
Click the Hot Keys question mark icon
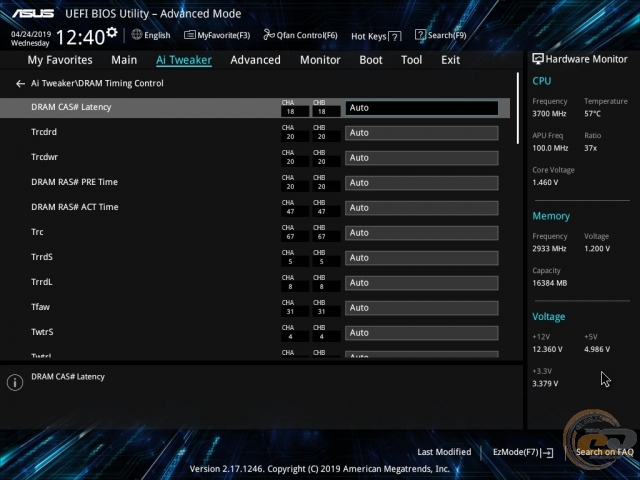[x=395, y=37]
